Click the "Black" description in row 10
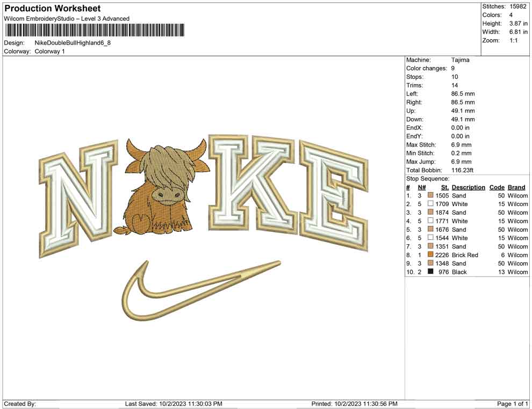The image size is (532, 409). point(459,272)
